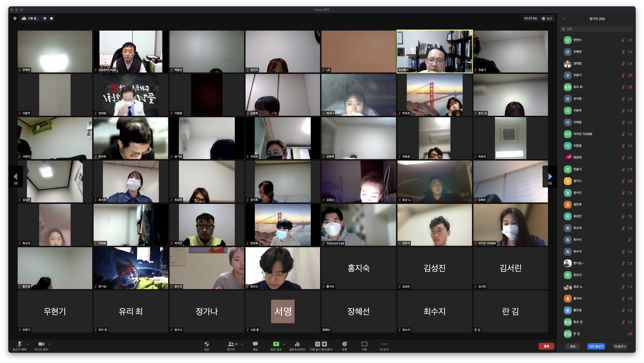644x363 pixels.
Task: Click the 정 yellow avatar in 정가나 row
Action: (x=568, y=181)
